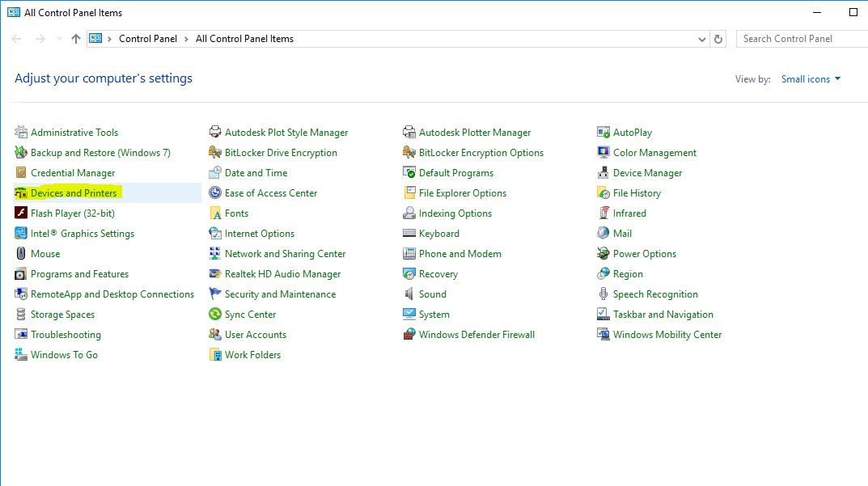
Task: Click the Sync Center icon
Action: pos(215,315)
